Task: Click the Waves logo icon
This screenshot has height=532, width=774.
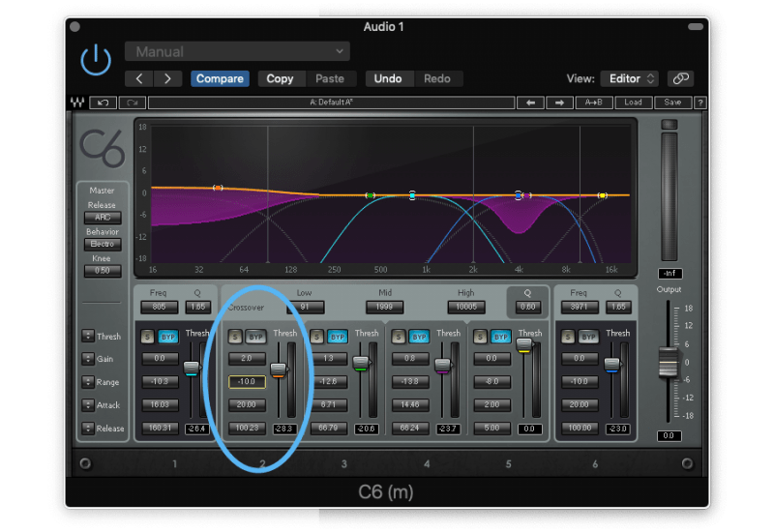Action: pos(77,103)
